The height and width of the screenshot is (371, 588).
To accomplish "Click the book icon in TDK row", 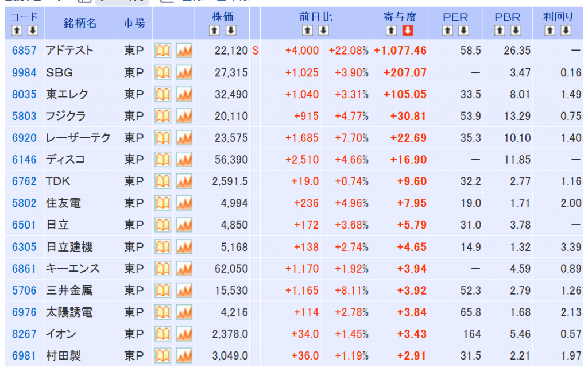I will tap(163, 181).
